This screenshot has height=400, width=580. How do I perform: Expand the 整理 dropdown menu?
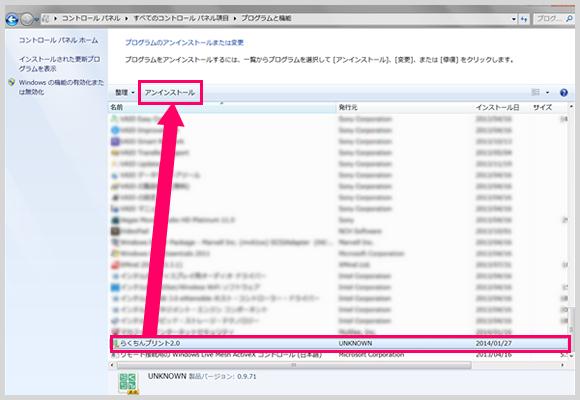click(x=124, y=93)
